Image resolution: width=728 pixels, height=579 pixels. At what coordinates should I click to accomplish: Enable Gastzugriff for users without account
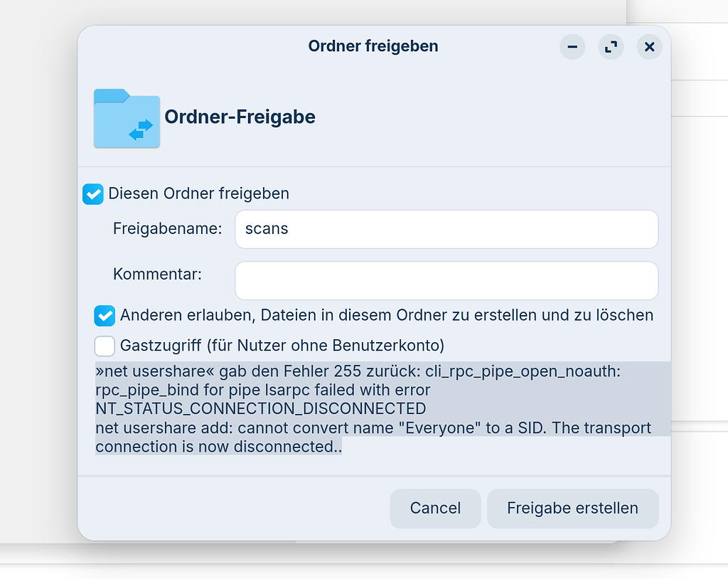click(105, 346)
